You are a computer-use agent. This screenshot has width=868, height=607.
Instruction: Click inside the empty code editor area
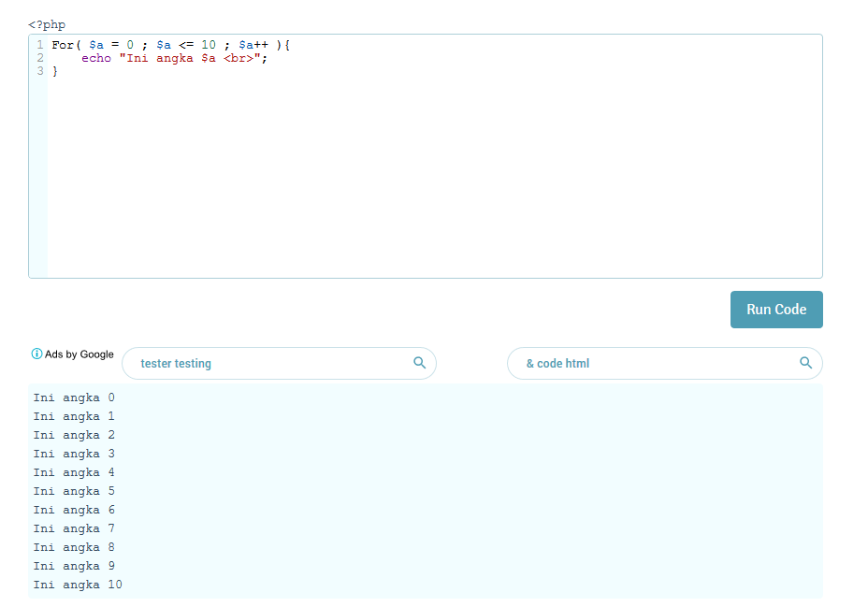point(435,177)
